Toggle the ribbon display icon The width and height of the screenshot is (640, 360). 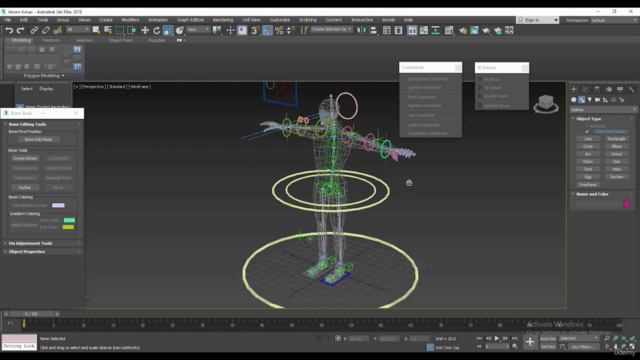pyautogui.click(x=412, y=30)
